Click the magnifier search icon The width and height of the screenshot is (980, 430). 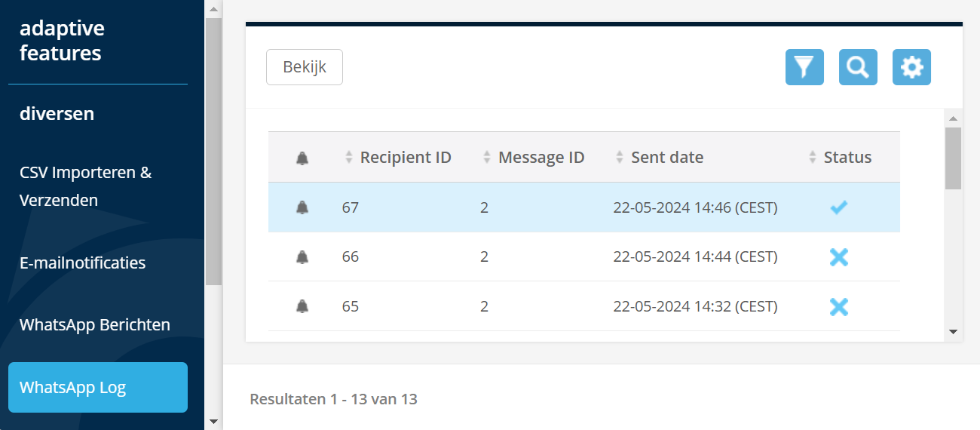coord(858,67)
